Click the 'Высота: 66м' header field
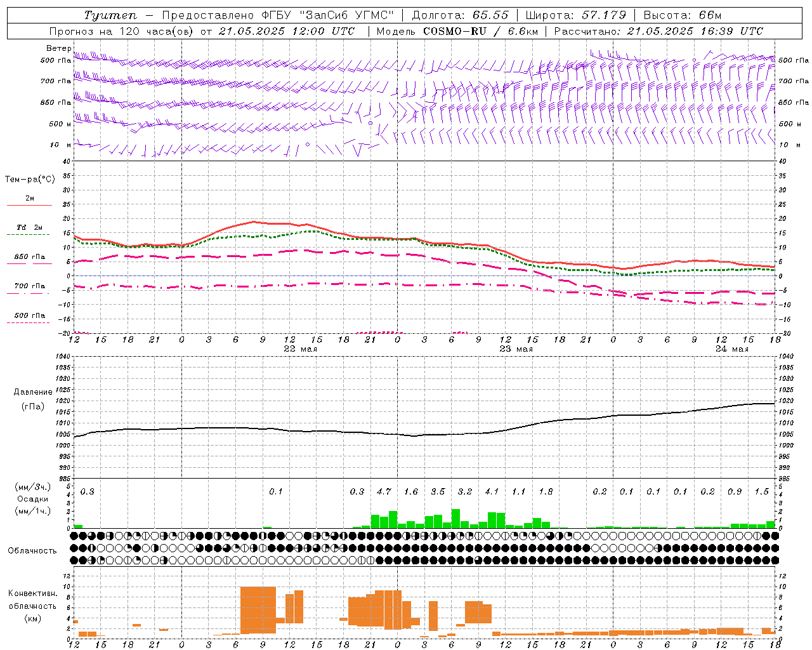Image resolution: width=812 pixels, height=650 pixels. (682, 15)
